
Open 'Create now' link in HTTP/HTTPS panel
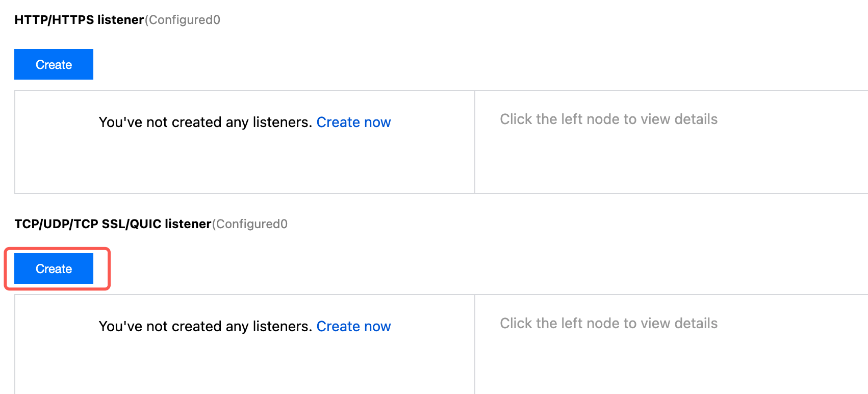353,122
